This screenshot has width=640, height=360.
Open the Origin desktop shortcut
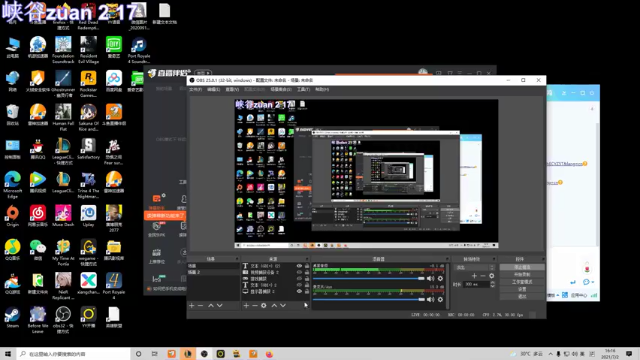pos(12,216)
